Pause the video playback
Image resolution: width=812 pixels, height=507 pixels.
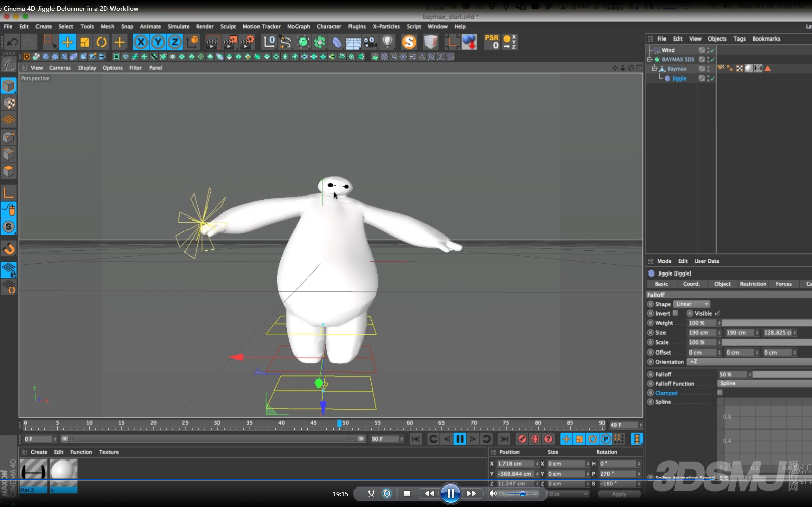450,493
